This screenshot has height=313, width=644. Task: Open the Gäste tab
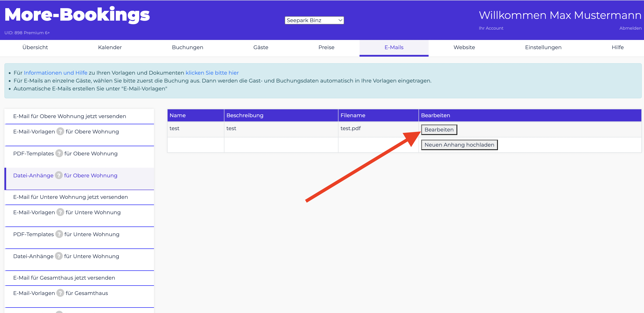(261, 47)
